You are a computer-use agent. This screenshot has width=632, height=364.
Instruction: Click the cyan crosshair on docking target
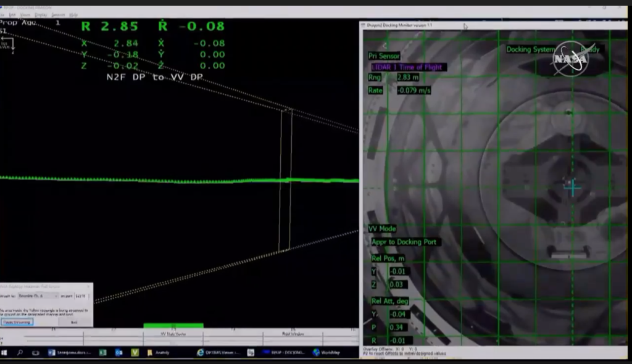point(572,188)
